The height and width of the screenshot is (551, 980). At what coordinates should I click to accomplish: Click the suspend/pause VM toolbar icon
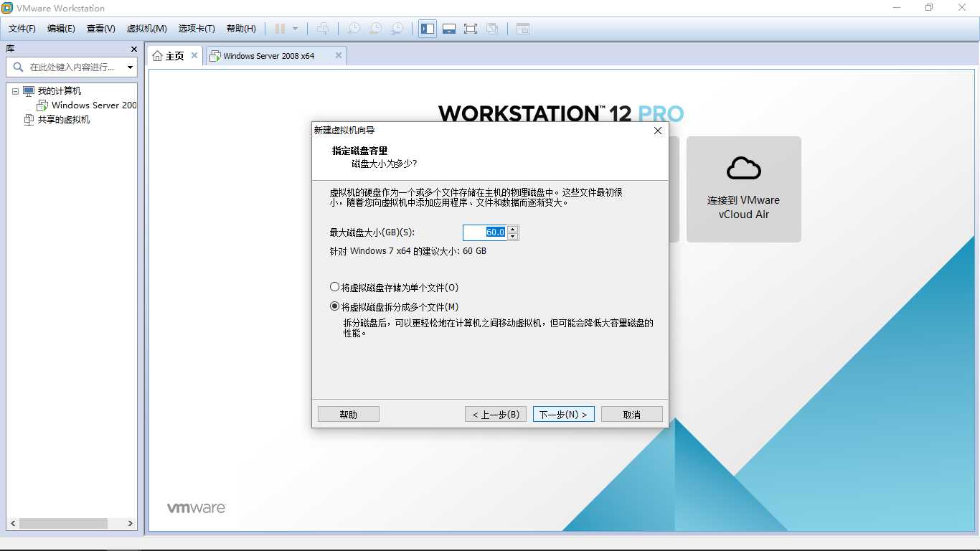(x=280, y=29)
